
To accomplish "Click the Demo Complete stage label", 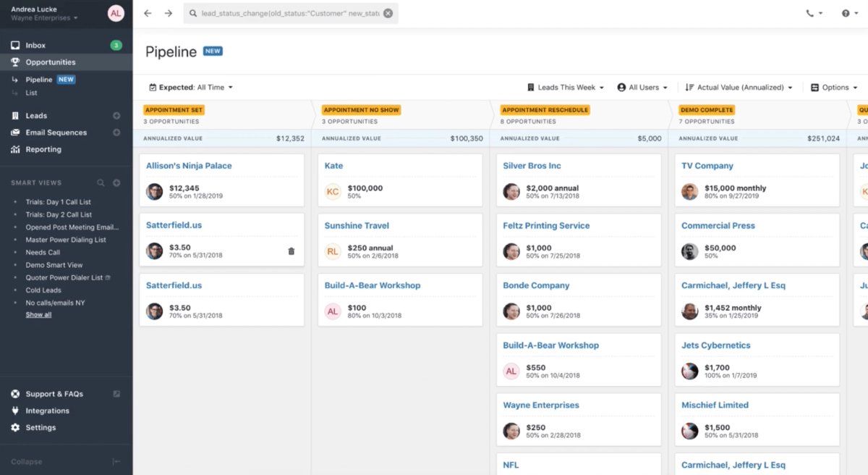I will [x=707, y=110].
